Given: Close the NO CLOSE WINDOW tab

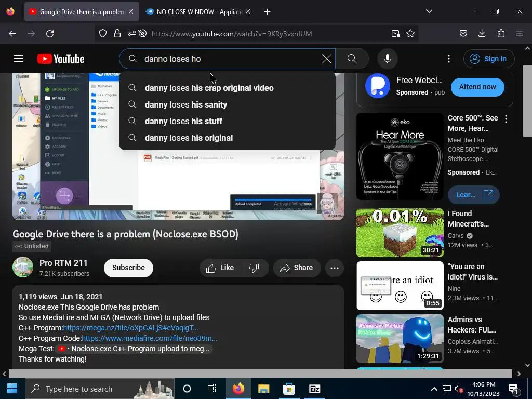Looking at the screenshot, I should (x=248, y=12).
